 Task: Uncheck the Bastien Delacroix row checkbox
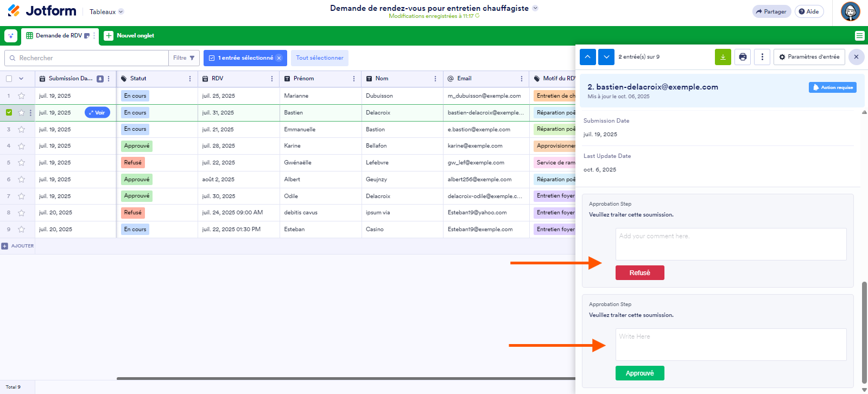9,112
